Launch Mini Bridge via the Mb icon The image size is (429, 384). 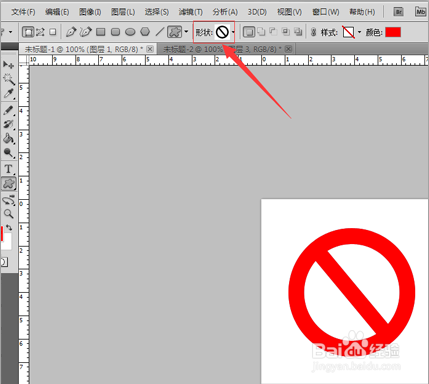[420, 12]
